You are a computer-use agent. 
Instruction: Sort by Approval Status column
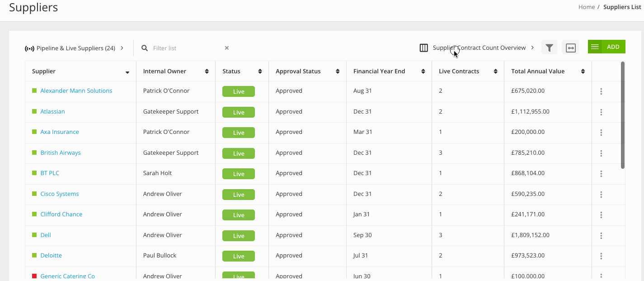(338, 71)
